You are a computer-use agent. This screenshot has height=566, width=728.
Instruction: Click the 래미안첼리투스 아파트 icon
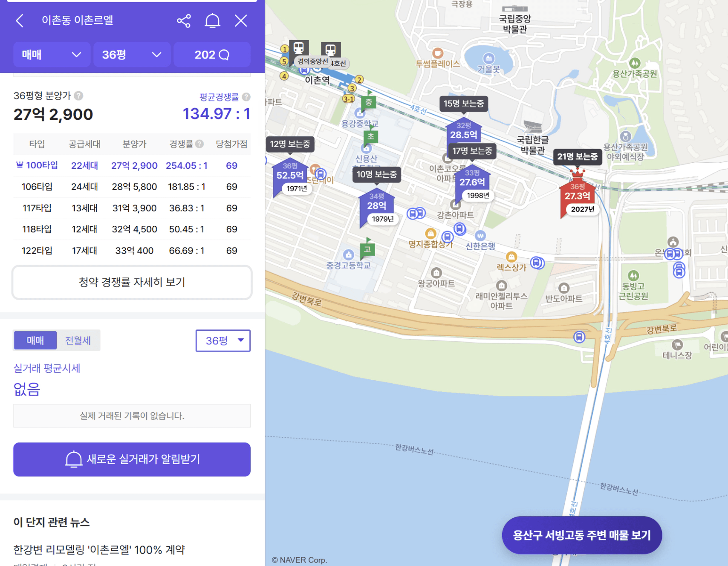502,286
